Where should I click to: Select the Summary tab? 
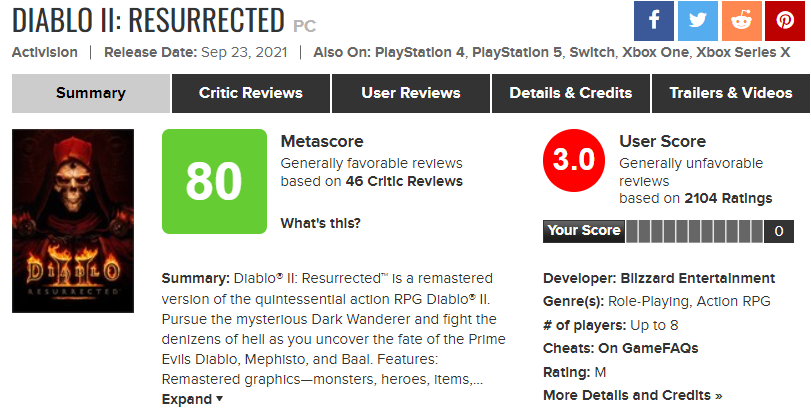coord(91,93)
